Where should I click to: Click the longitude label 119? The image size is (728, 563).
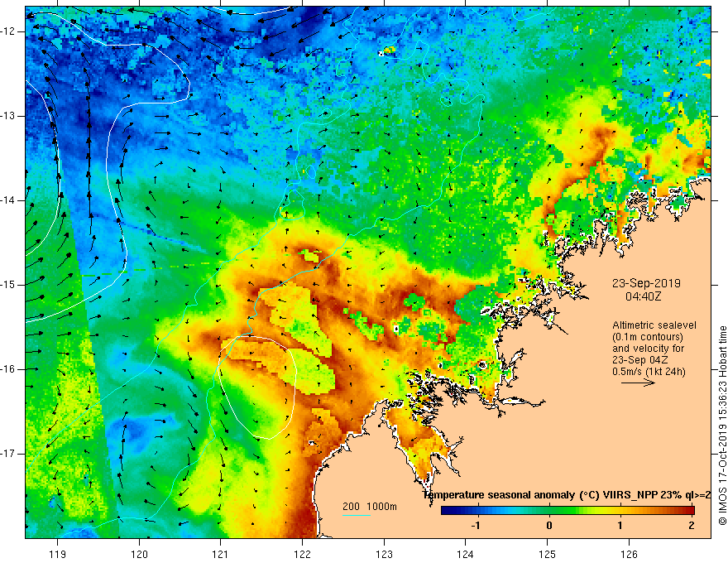click(x=58, y=554)
